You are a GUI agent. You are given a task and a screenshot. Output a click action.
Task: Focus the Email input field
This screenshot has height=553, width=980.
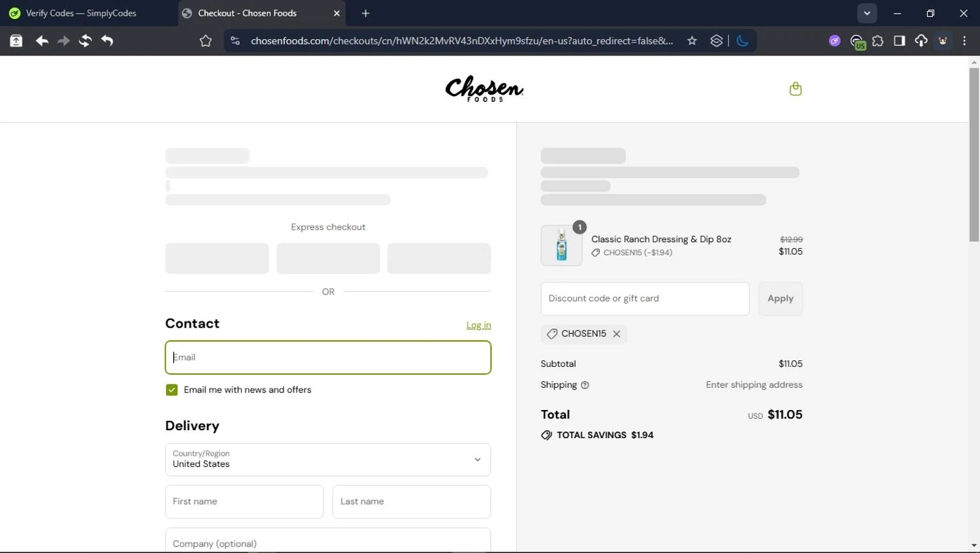(328, 357)
